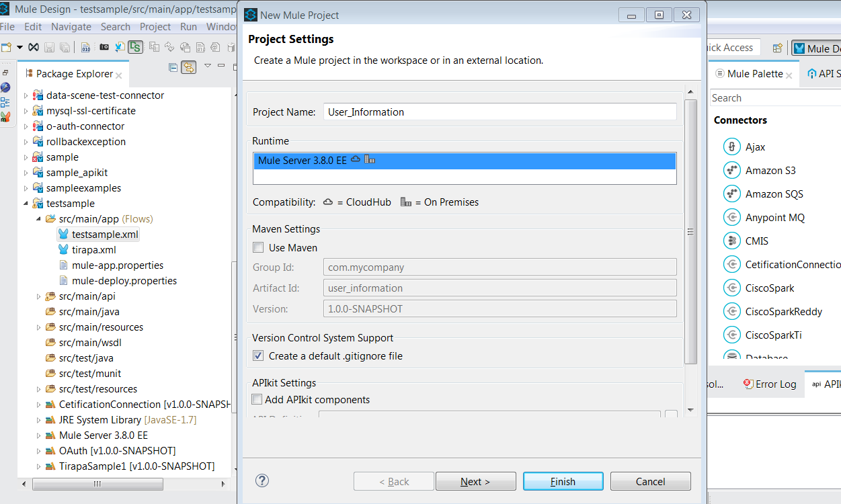
Task: Click the Mule import toolbar icon
Action: click(120, 47)
